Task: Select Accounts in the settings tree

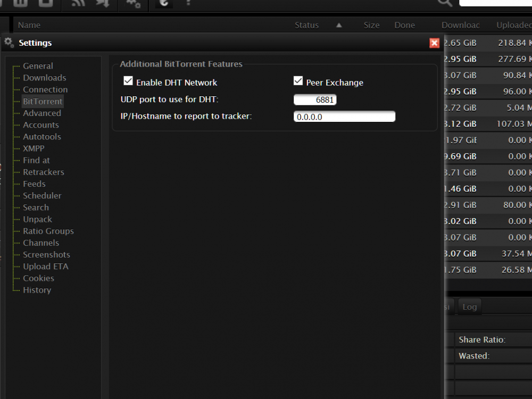Action: pyautogui.click(x=41, y=125)
